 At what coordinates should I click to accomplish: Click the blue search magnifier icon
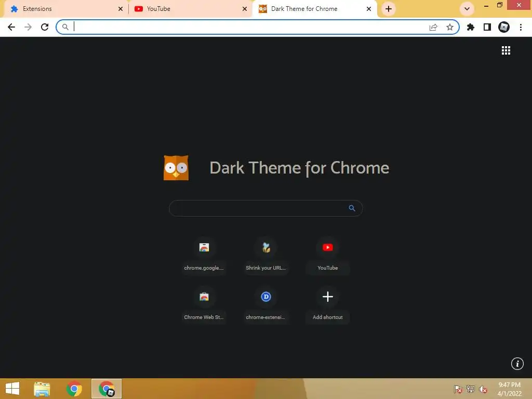pos(352,208)
